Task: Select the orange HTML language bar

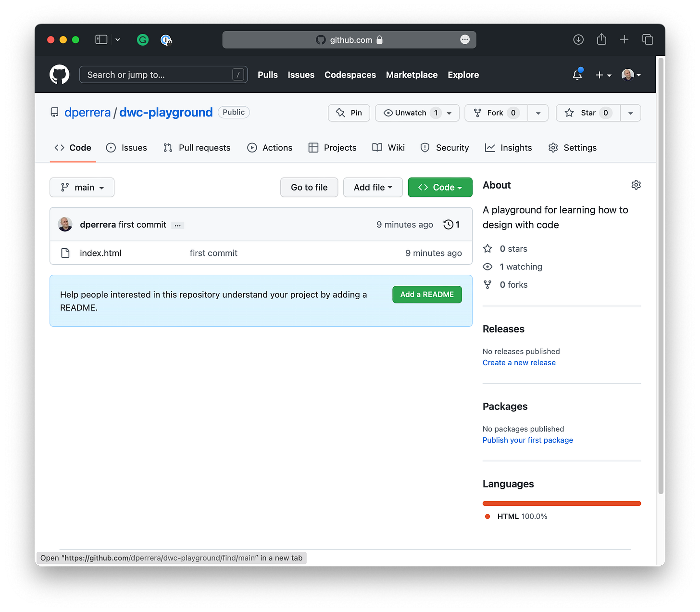Action: click(562, 503)
